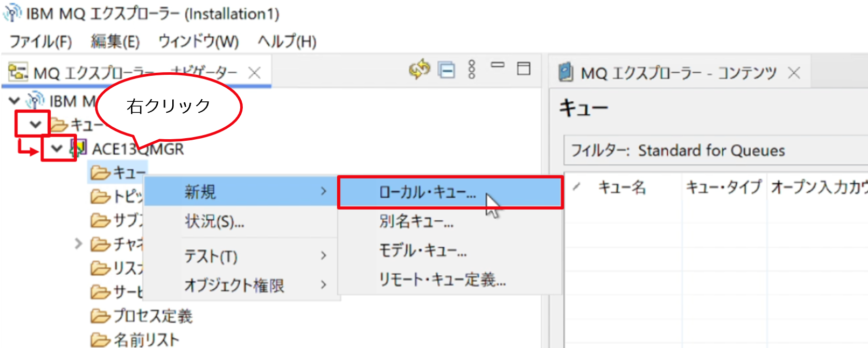Click the navigator tab icon
868x348 pixels.
coord(18,72)
